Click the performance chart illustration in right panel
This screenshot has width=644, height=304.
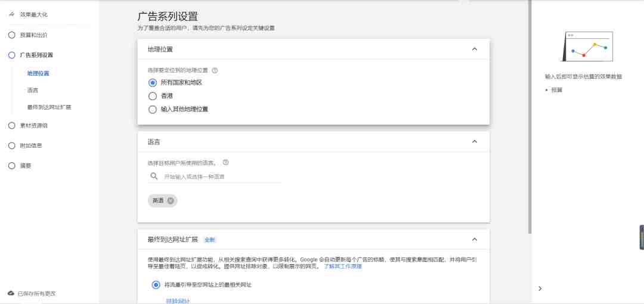[x=588, y=46]
